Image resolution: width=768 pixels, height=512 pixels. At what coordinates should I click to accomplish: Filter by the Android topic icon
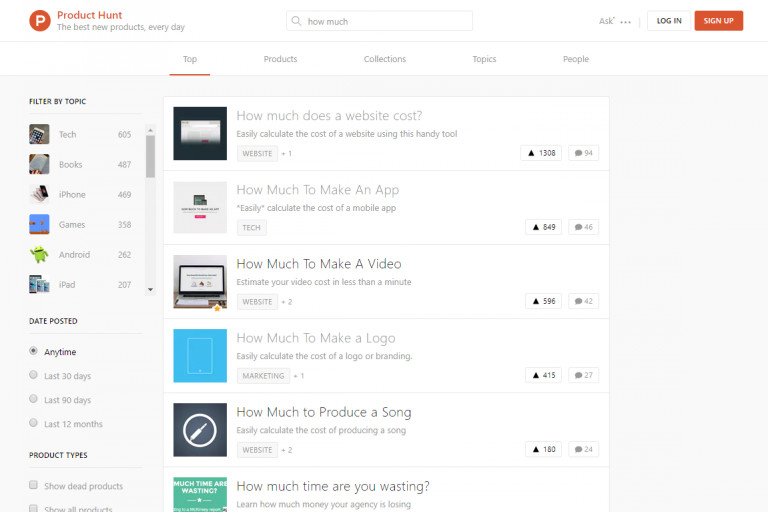39,254
